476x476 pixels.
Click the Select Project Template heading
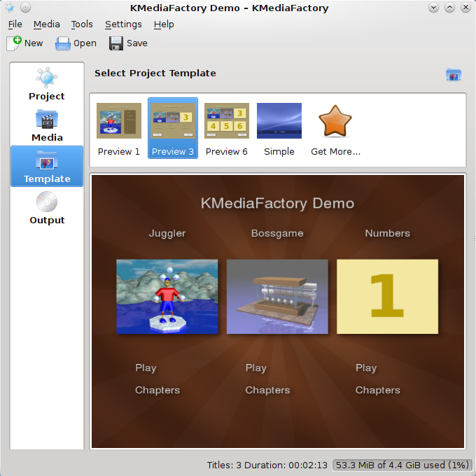pos(155,73)
